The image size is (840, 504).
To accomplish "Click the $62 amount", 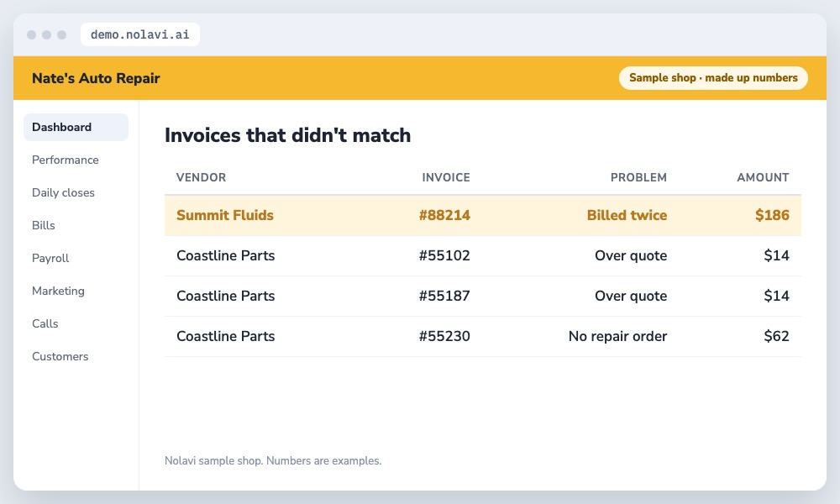I will [776, 336].
